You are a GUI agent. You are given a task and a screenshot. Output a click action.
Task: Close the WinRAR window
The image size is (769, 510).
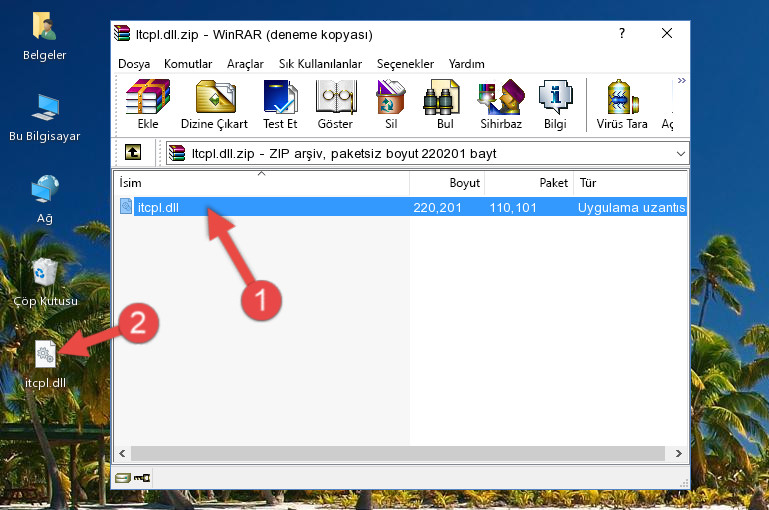pyautogui.click(x=666, y=33)
